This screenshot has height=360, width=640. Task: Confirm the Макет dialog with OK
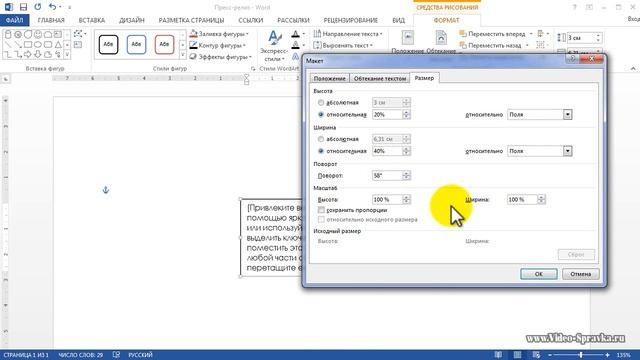pyautogui.click(x=539, y=274)
